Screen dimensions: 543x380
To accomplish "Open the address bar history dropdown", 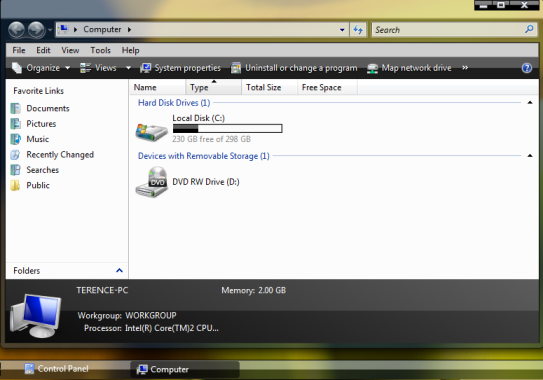I will point(342,30).
